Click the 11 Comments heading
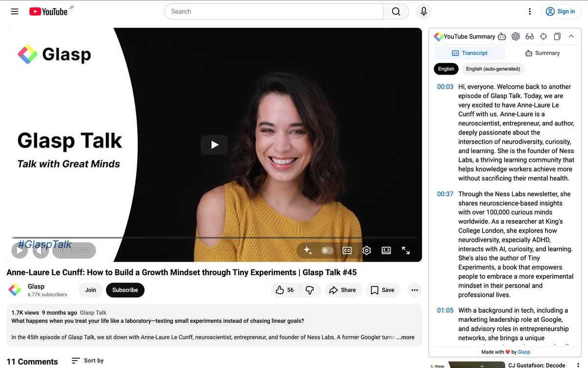 coord(32,362)
